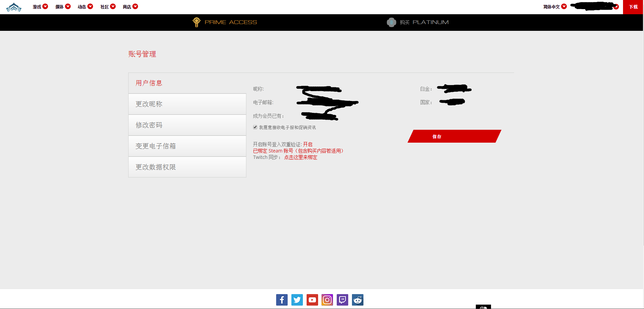Open the 媒体 dropdown menu
The height and width of the screenshot is (309, 644).
point(63,6)
